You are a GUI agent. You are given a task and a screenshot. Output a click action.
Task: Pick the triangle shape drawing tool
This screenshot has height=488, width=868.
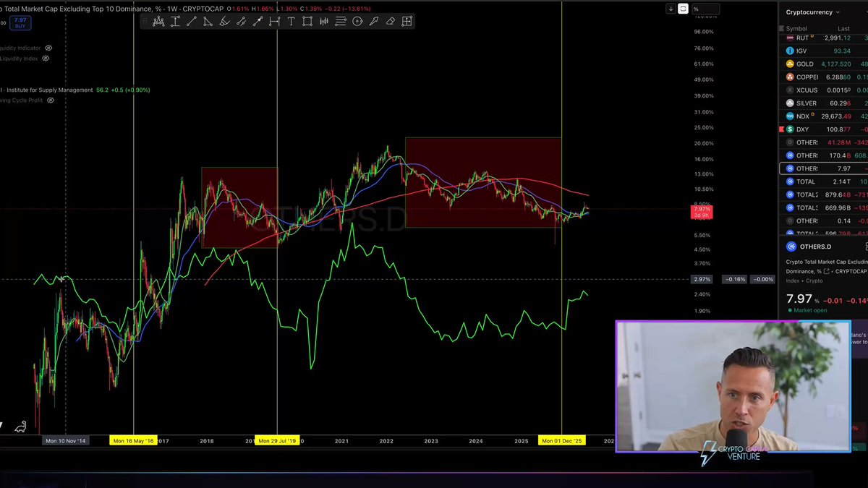[x=208, y=22]
